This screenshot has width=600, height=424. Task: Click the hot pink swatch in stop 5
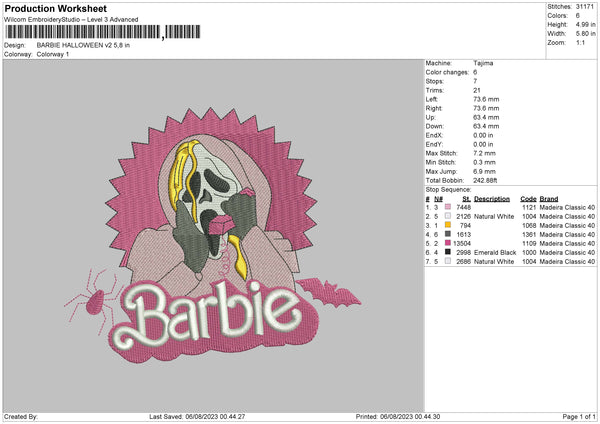pos(448,243)
